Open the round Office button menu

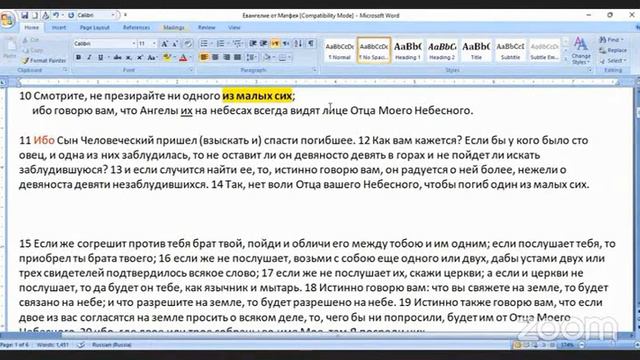7,19
